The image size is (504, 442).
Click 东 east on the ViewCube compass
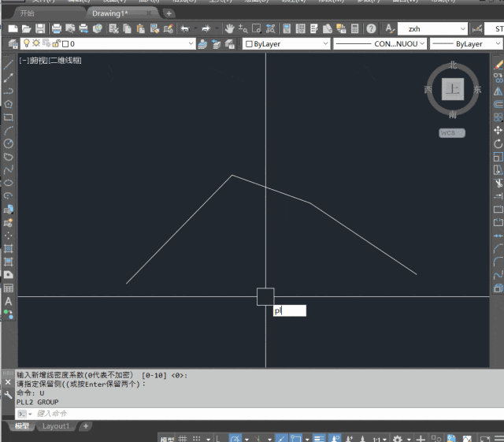pos(477,90)
